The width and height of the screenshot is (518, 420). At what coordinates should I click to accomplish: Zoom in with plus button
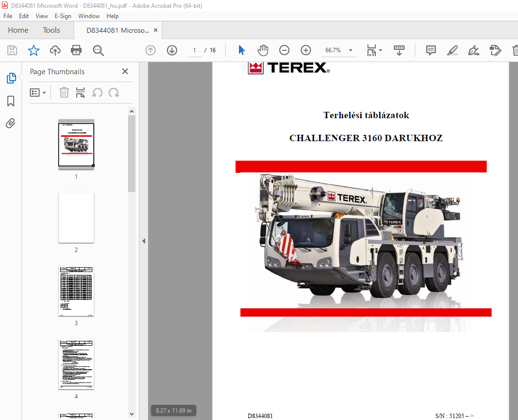[x=305, y=50]
